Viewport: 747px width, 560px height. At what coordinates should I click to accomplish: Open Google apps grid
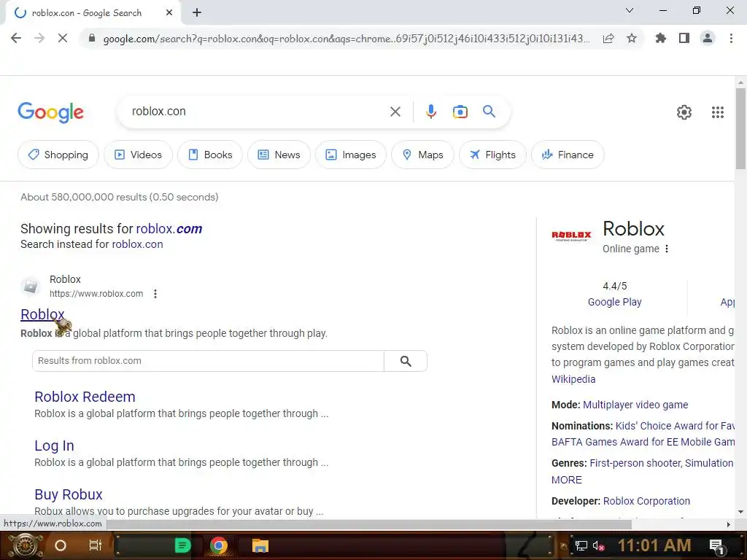[718, 112]
